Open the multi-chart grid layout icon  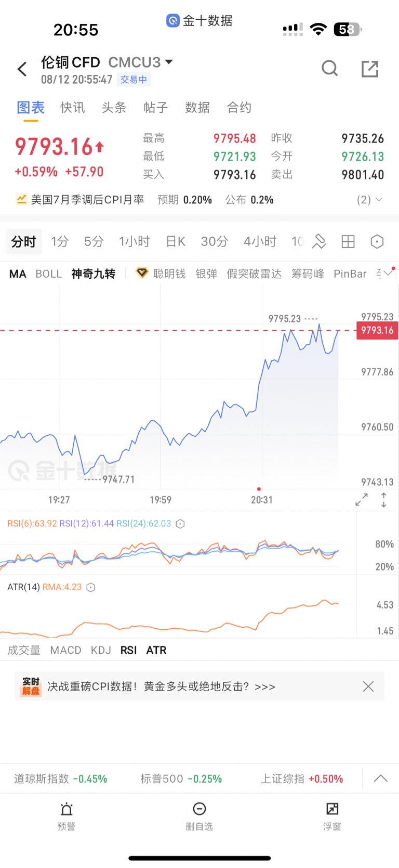pos(348,241)
